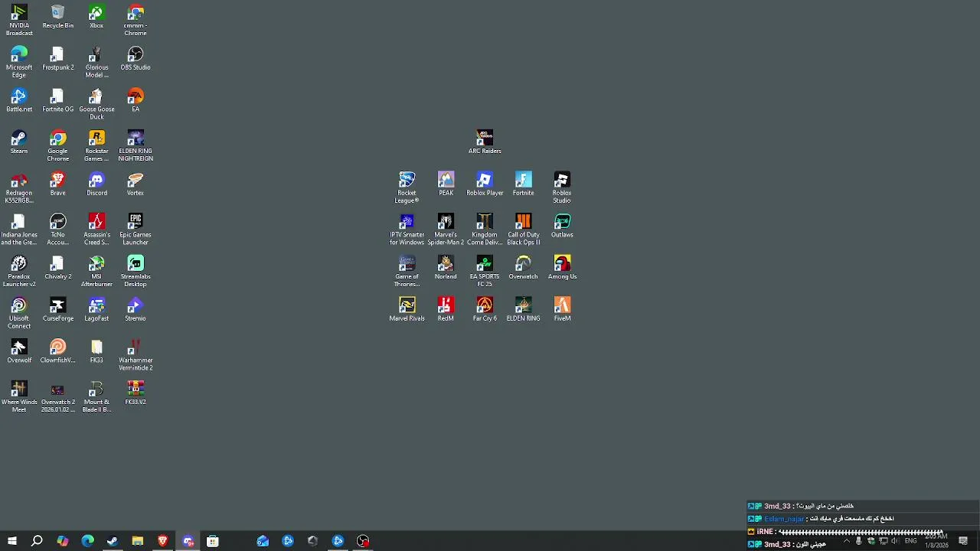Select the Call of Duty Black Ops III icon
The image size is (980, 551).
point(524,230)
